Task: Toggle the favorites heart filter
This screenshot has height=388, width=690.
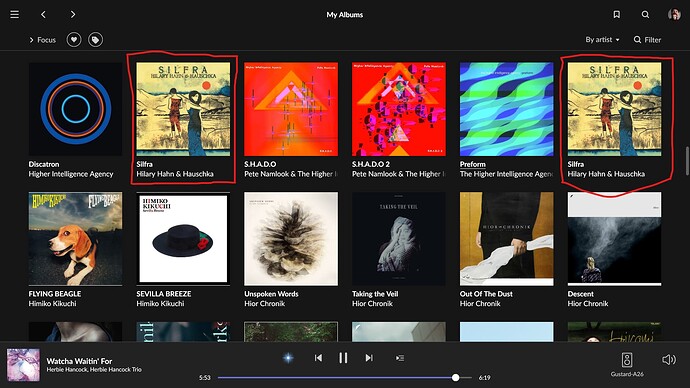Action: (74, 40)
